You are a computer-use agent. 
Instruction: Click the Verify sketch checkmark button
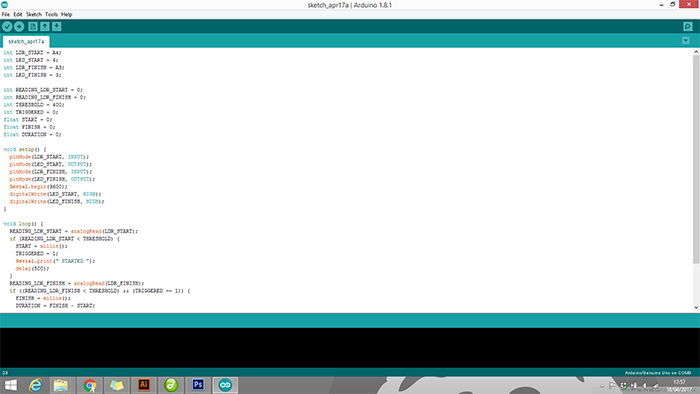7,27
